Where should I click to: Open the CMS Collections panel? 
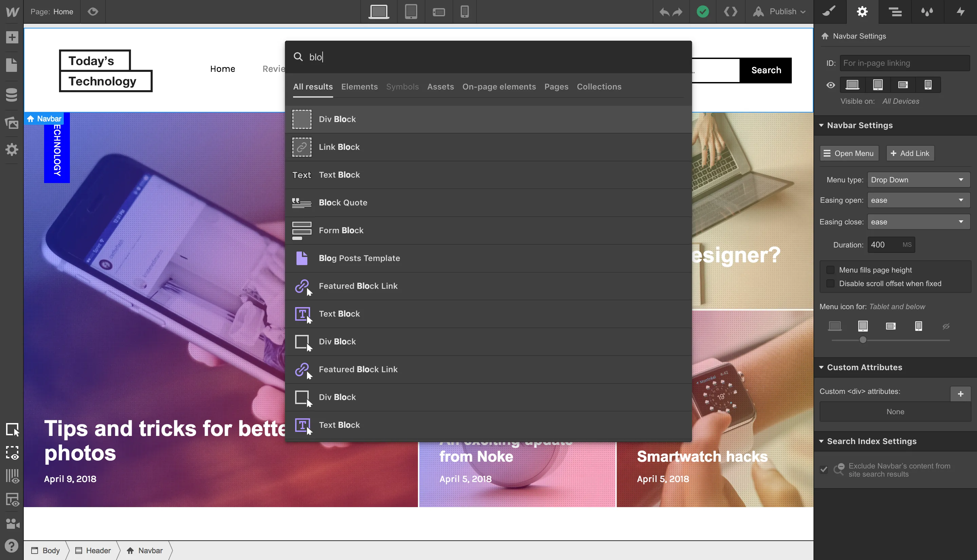[x=12, y=95]
